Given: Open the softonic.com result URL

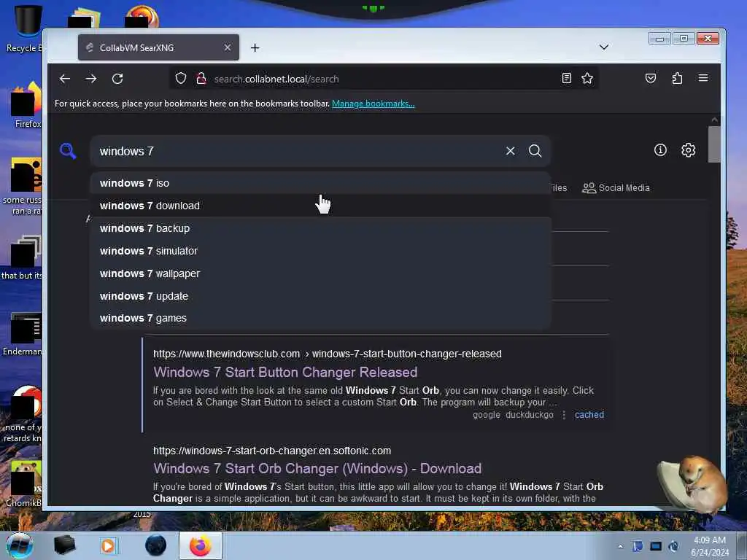Looking at the screenshot, I should pos(272,451).
